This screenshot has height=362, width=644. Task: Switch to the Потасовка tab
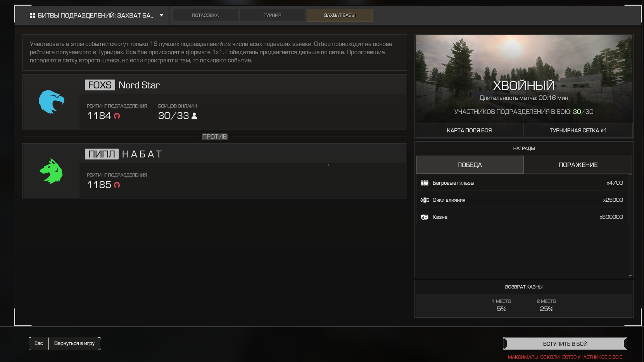[x=205, y=16]
